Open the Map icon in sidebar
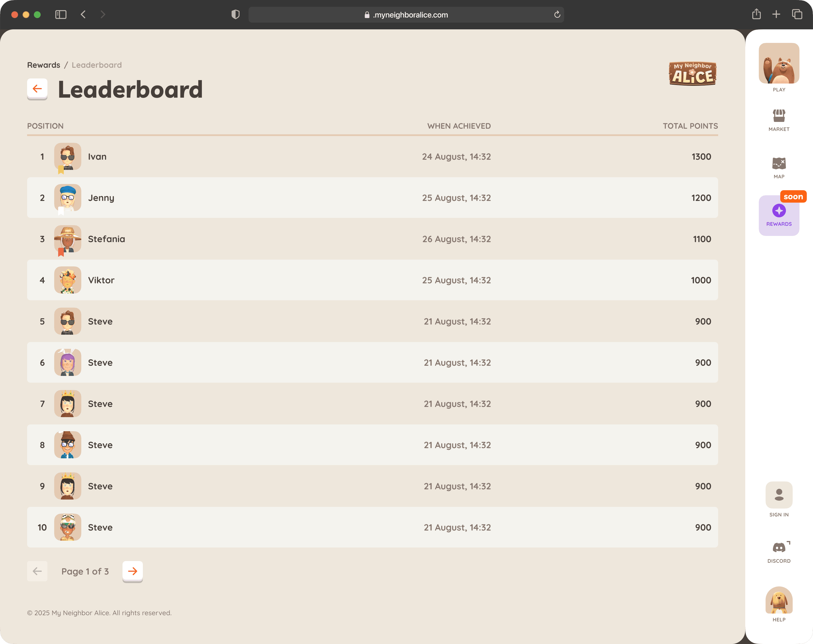 pyautogui.click(x=779, y=163)
